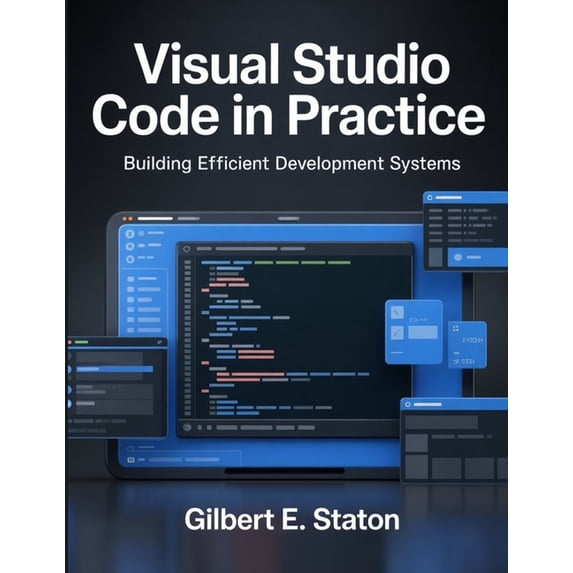
Task: Select the subtitle "Building Efficient Development Systems"
Action: tap(292, 164)
